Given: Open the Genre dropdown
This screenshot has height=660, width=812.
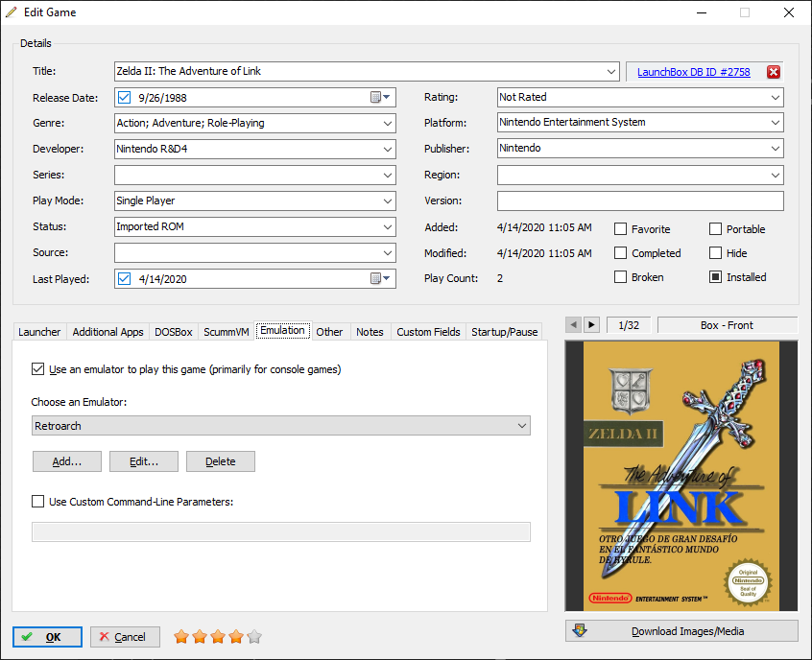Looking at the screenshot, I should pyautogui.click(x=388, y=123).
